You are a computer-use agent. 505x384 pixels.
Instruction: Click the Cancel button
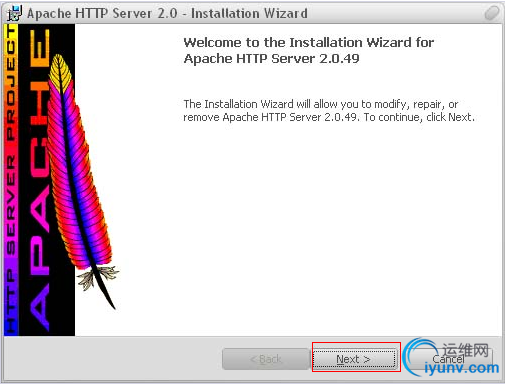tap(449, 359)
